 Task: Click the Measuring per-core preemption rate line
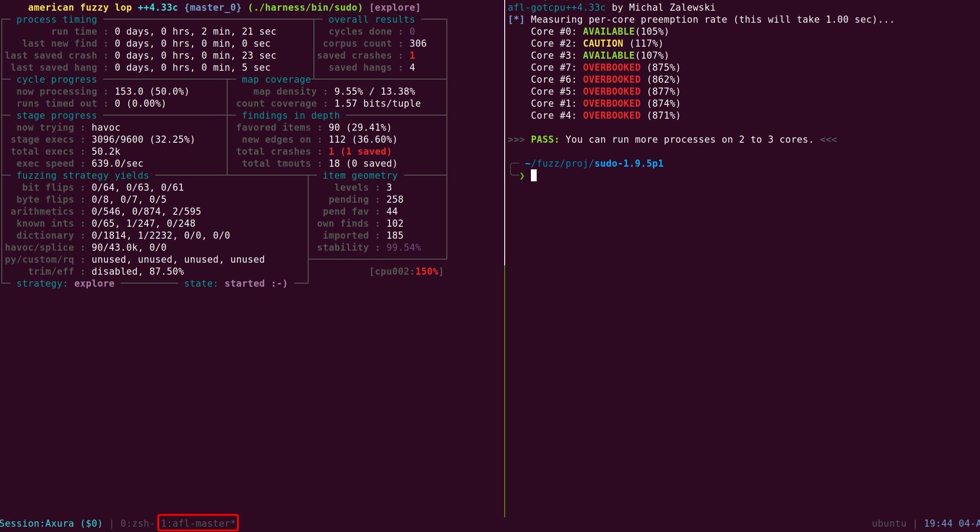pos(701,19)
